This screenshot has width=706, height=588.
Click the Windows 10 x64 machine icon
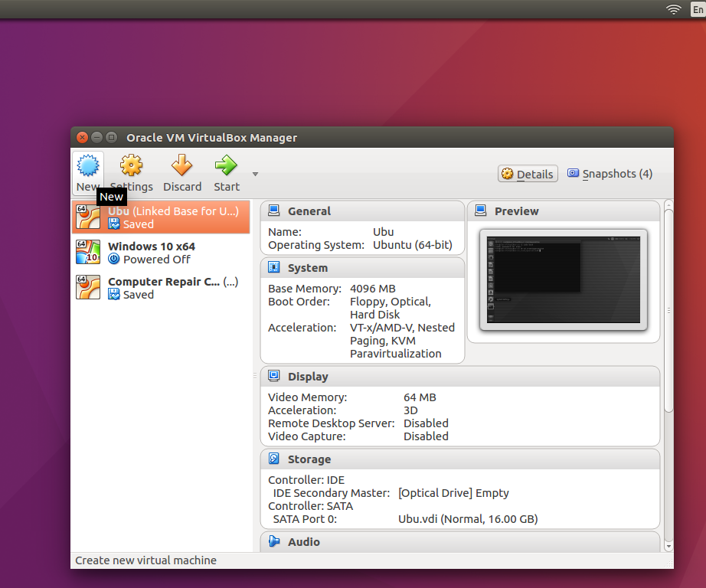[87, 252]
